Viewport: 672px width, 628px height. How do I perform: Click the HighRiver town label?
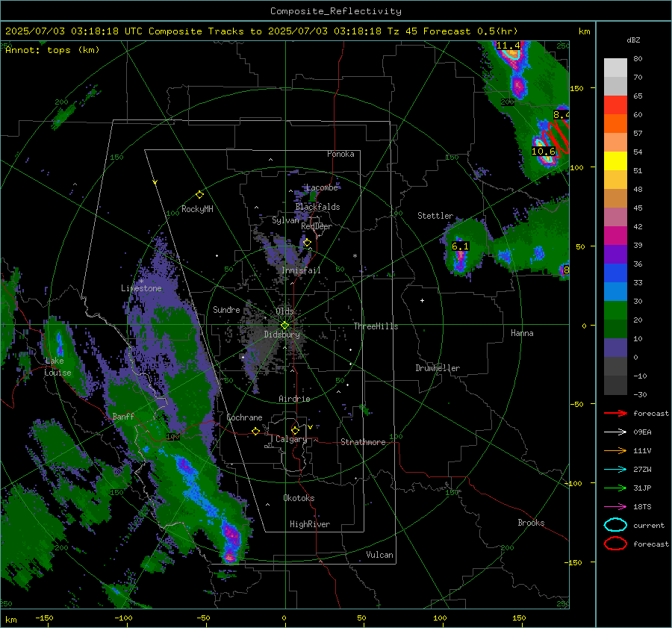[x=310, y=524]
